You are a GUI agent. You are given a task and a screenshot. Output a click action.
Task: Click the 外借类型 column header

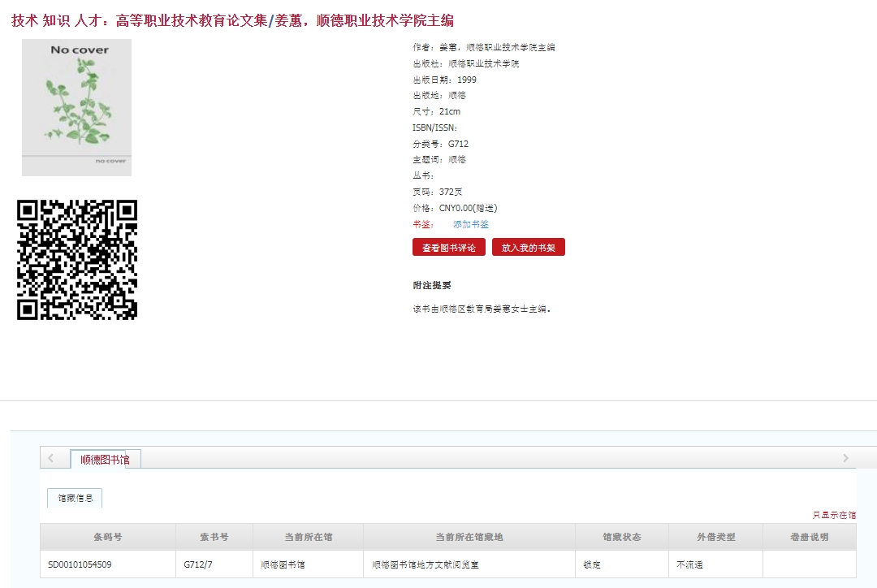coord(716,537)
